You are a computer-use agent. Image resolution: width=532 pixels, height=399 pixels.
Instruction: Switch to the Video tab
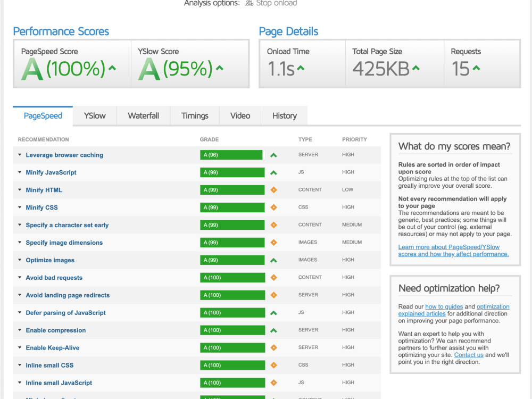(240, 115)
